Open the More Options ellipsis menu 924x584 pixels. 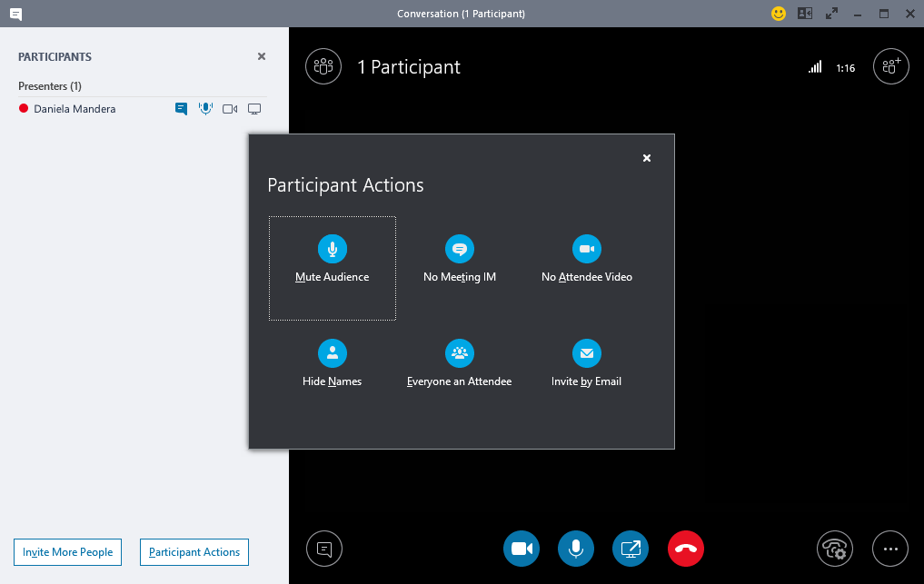(x=889, y=549)
